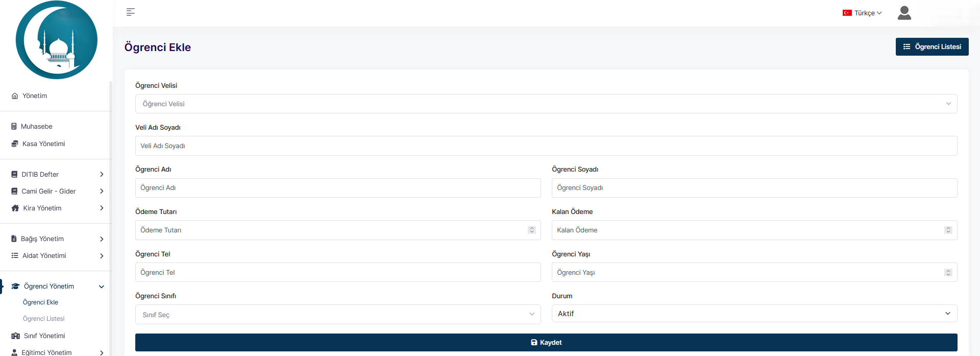
Task: Click the Sınıf Yönetimi sidebar icon
Action: click(15, 336)
